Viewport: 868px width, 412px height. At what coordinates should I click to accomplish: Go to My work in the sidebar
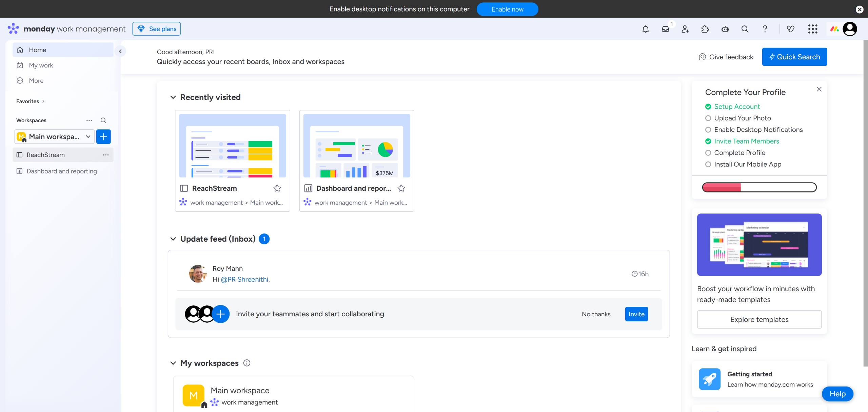coord(41,65)
